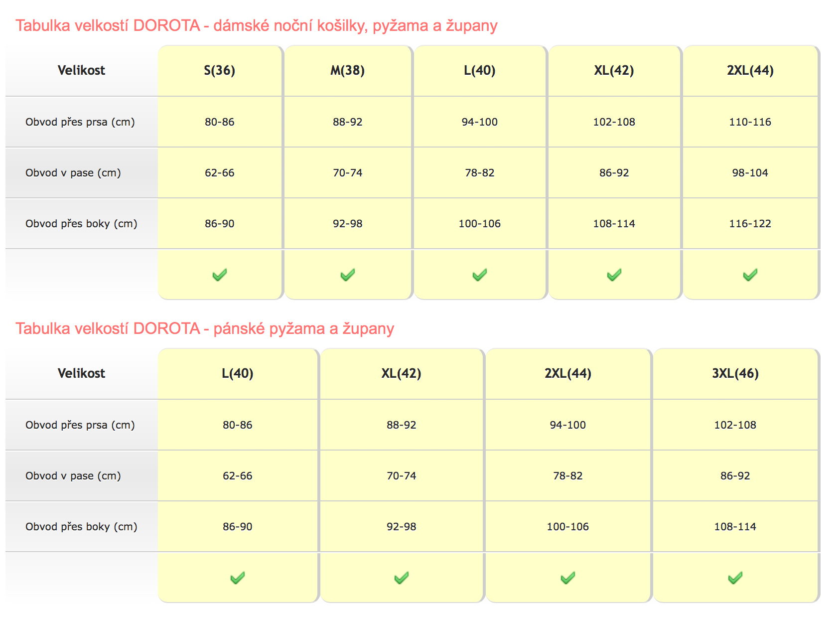840x619 pixels.
Task: Click 'Obvod přes boky (cm)' in women's table
Action: pyautogui.click(x=81, y=224)
